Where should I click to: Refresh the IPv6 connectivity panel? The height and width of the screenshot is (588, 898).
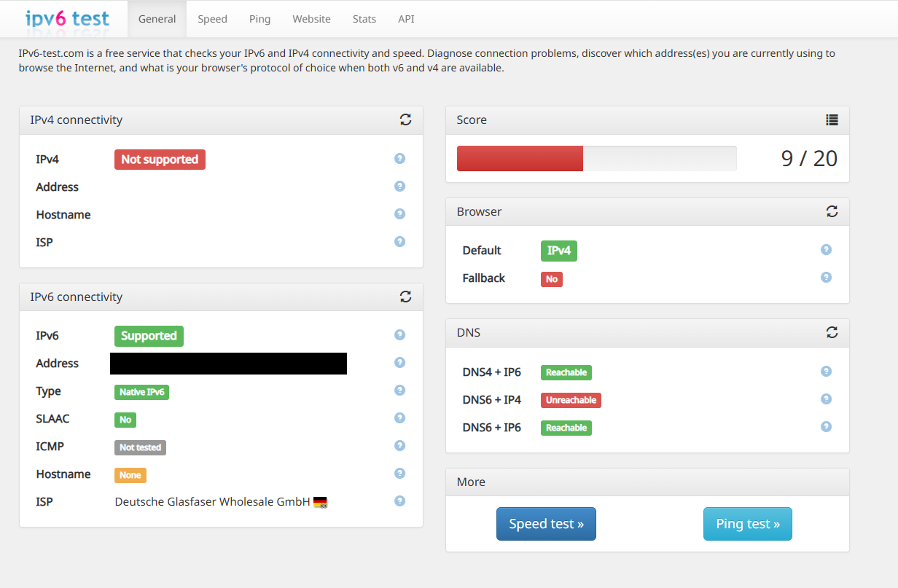click(406, 297)
